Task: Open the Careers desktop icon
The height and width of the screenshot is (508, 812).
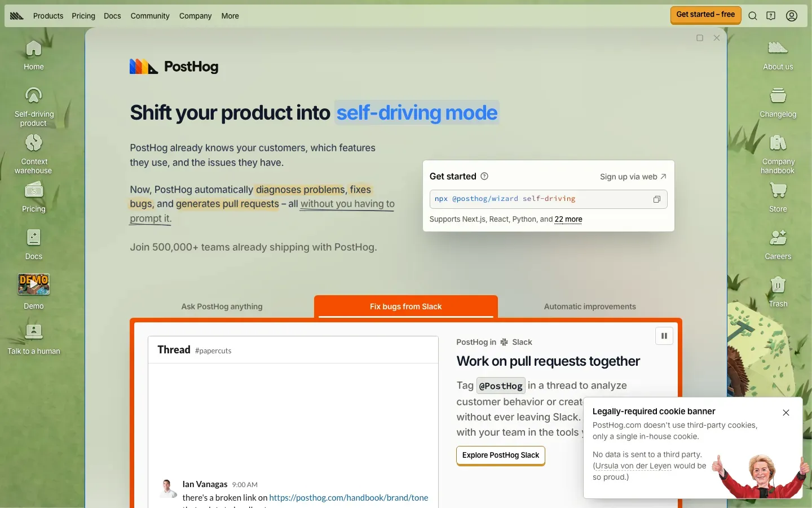Action: [x=778, y=244]
